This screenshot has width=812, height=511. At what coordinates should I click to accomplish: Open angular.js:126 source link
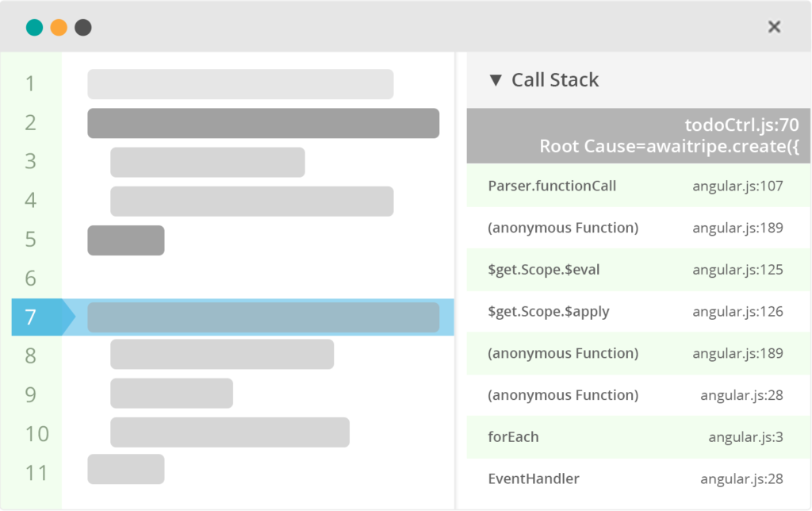tap(737, 311)
